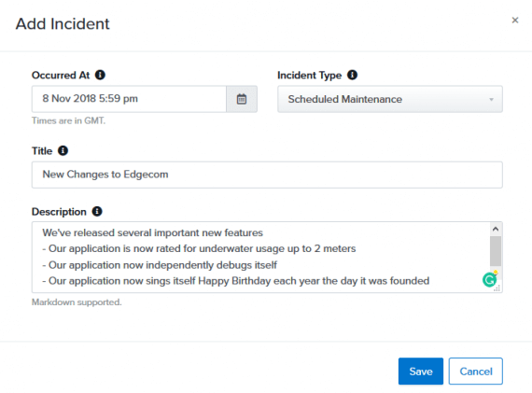Show the Title field info tooltip
The image size is (532, 393).
click(x=63, y=150)
